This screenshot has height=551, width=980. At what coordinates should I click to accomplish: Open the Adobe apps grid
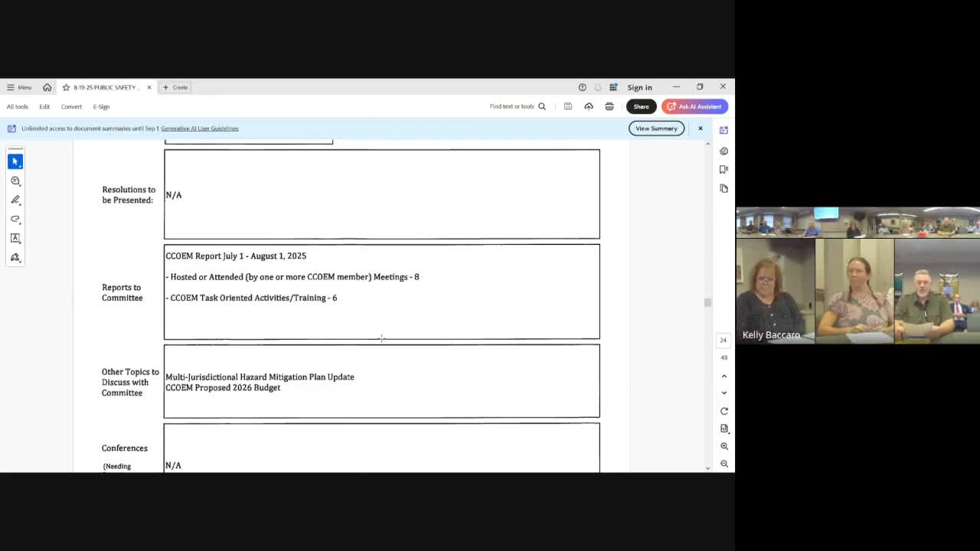(x=613, y=87)
